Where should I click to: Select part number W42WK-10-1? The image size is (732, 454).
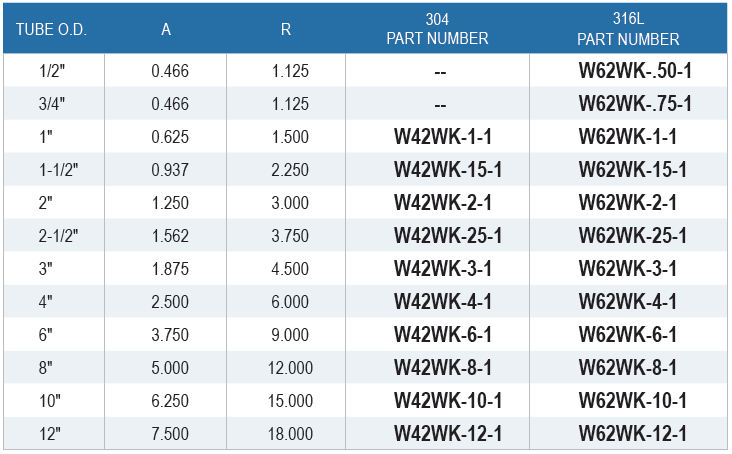click(x=448, y=400)
